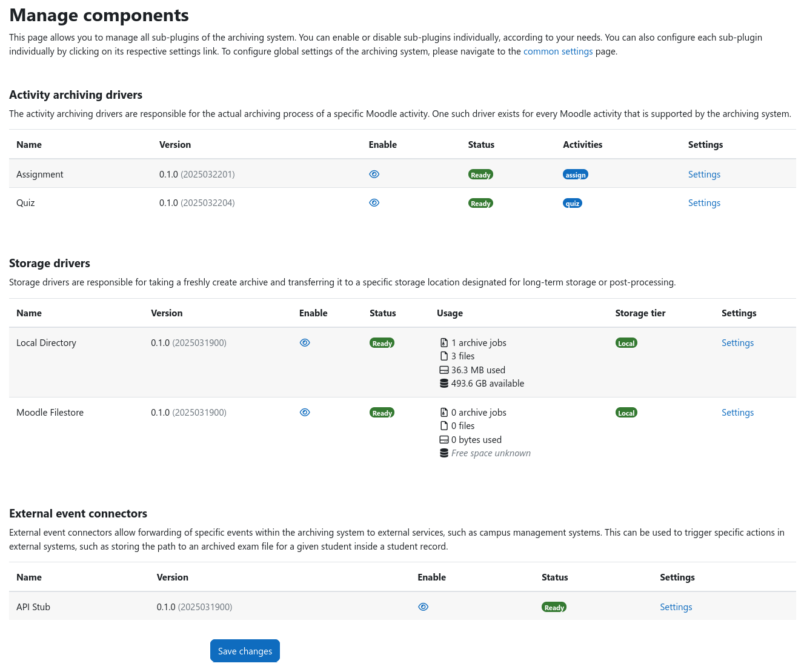
Task: Click the assign activity badge
Action: pos(575,175)
